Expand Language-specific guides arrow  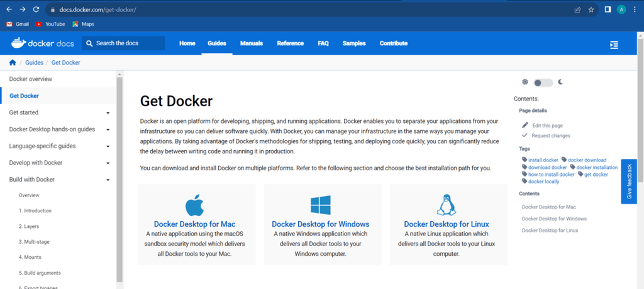click(108, 146)
